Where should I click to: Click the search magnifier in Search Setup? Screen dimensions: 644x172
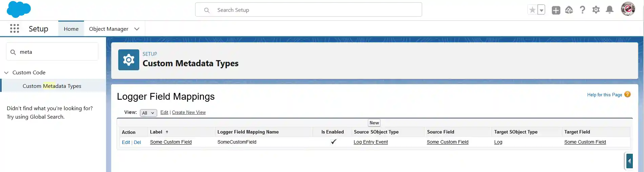(x=207, y=10)
